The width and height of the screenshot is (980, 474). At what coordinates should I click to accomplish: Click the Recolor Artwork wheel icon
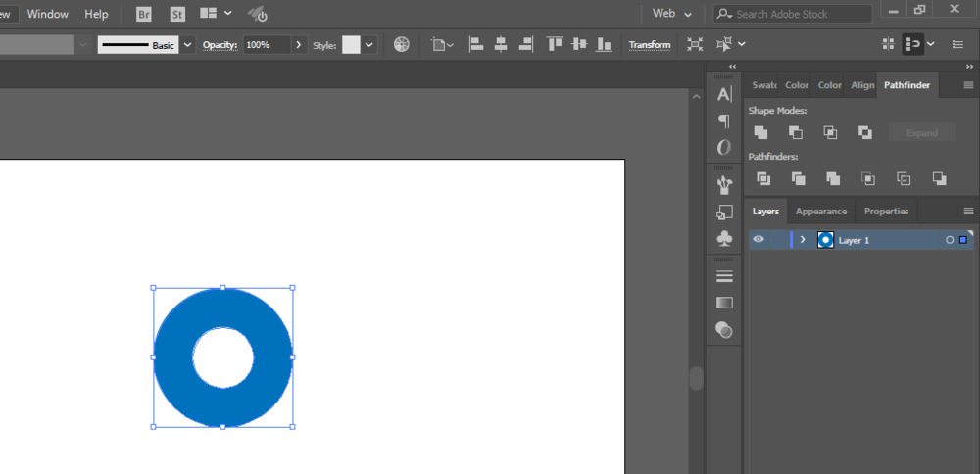[402, 44]
